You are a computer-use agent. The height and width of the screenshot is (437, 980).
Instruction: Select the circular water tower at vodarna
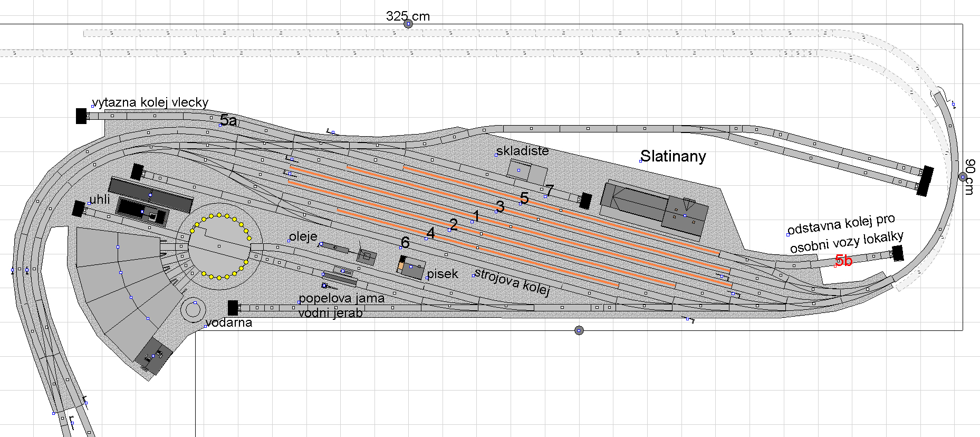point(194,309)
